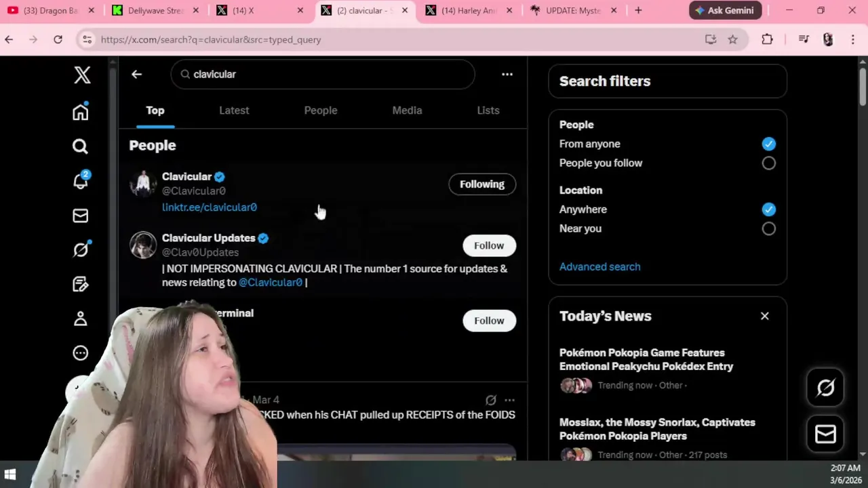Open Chrome three-dot menu

click(852, 39)
